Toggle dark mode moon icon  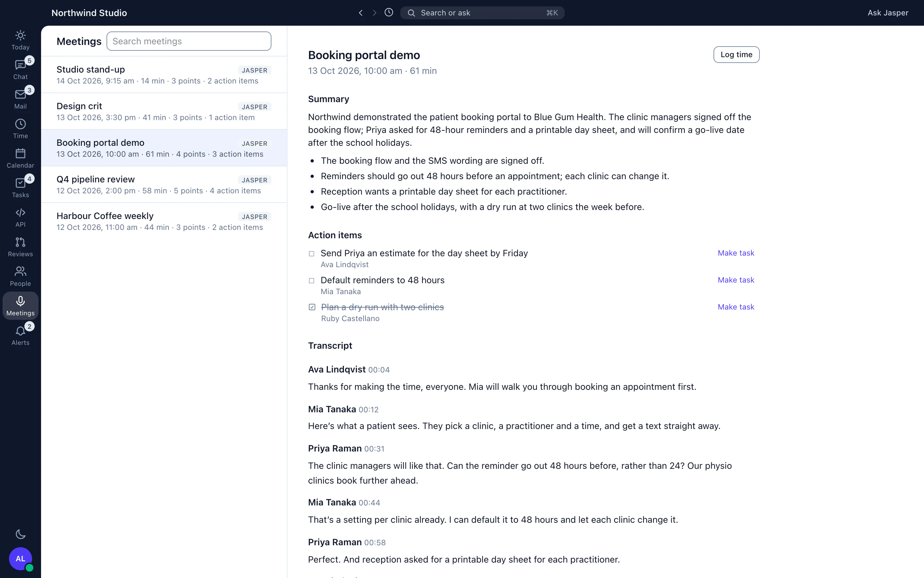(20, 534)
